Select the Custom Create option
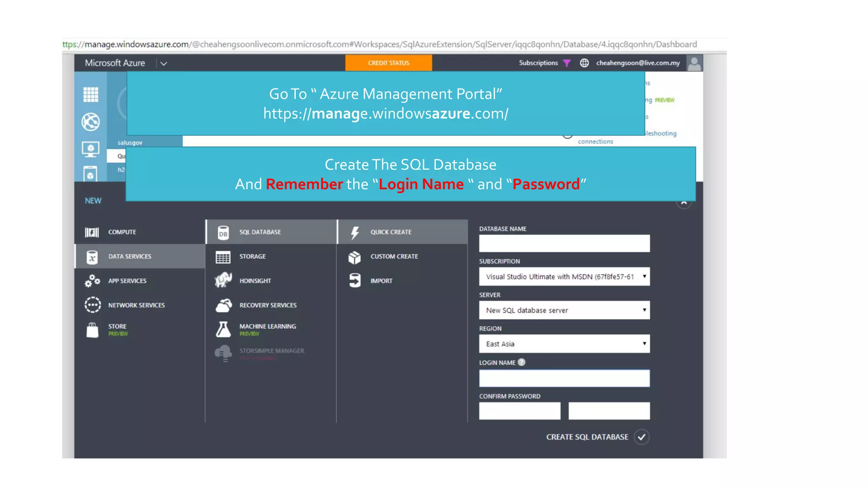Screen dimensions: 868x488 (x=403, y=256)
